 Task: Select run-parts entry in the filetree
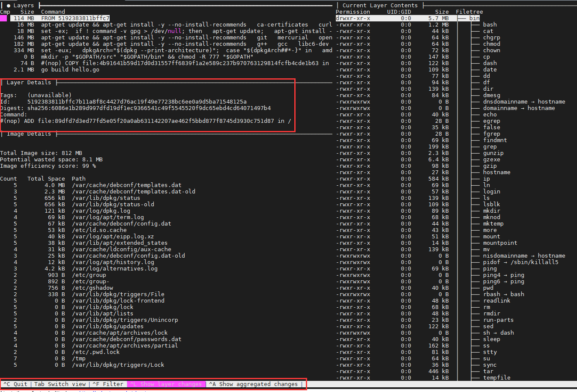coord(499,320)
